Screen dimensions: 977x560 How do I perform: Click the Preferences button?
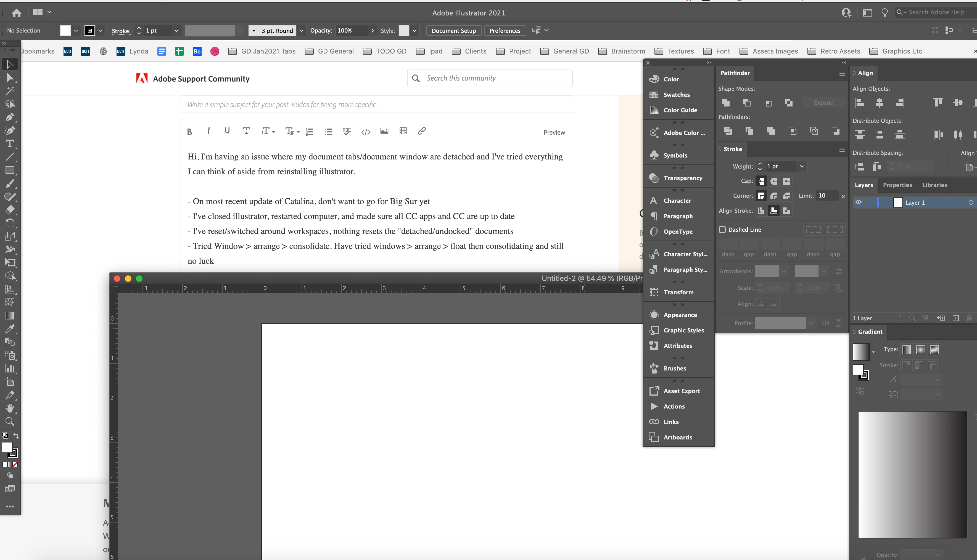point(505,31)
